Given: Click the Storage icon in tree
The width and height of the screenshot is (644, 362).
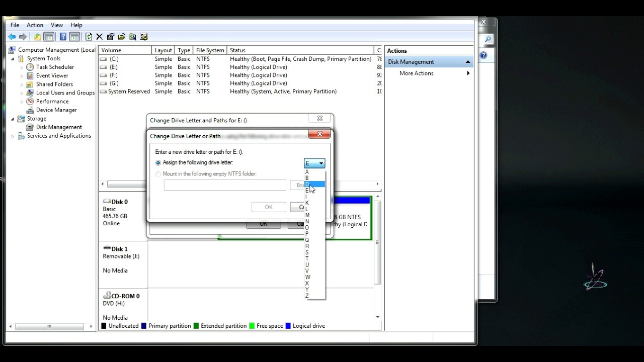Looking at the screenshot, I should click(21, 119).
